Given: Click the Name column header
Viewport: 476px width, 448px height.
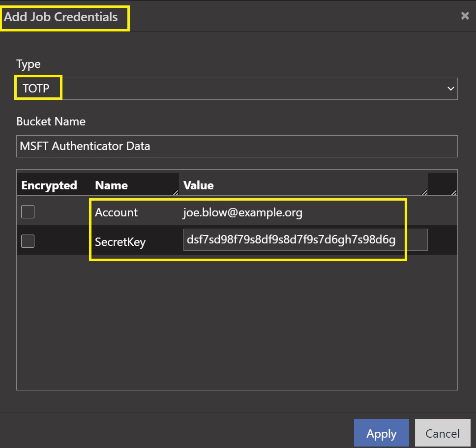Looking at the screenshot, I should (x=112, y=185).
